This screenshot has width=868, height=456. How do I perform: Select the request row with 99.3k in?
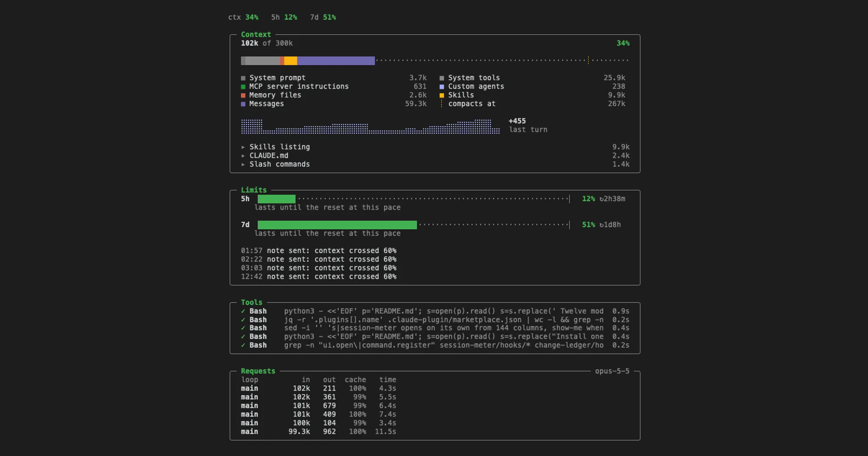[x=319, y=432]
